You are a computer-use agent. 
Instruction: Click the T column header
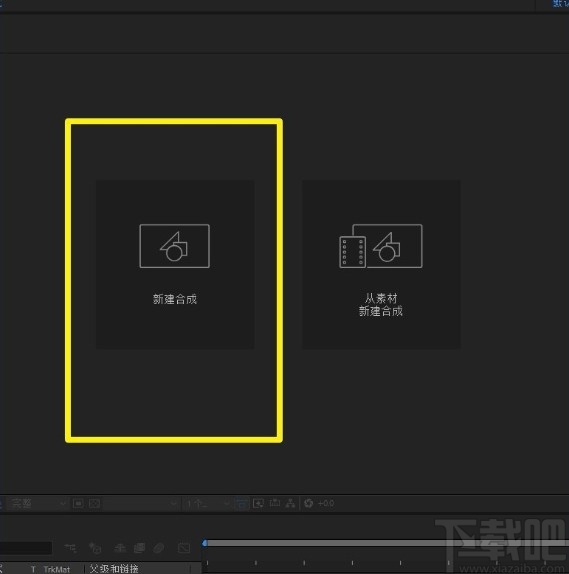pyautogui.click(x=33, y=569)
